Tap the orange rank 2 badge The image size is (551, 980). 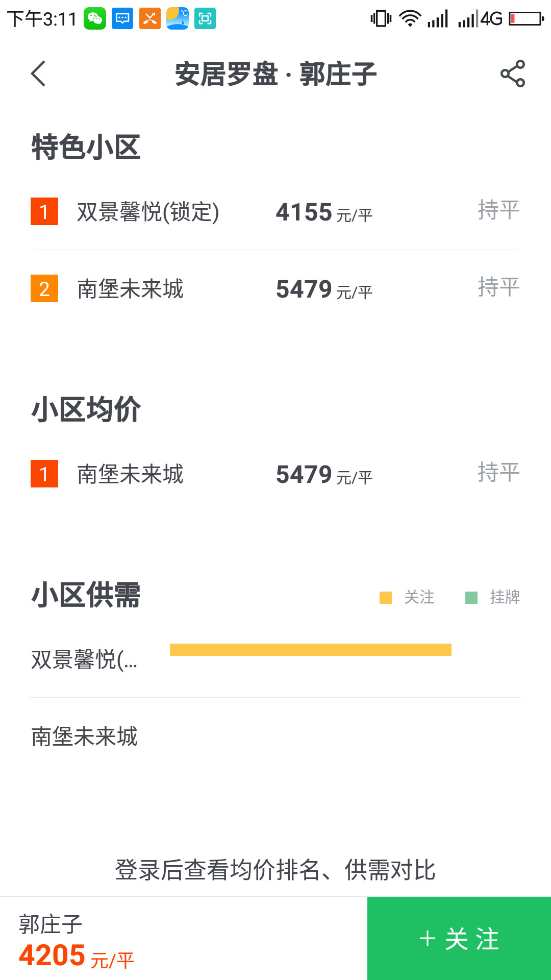pos(44,288)
